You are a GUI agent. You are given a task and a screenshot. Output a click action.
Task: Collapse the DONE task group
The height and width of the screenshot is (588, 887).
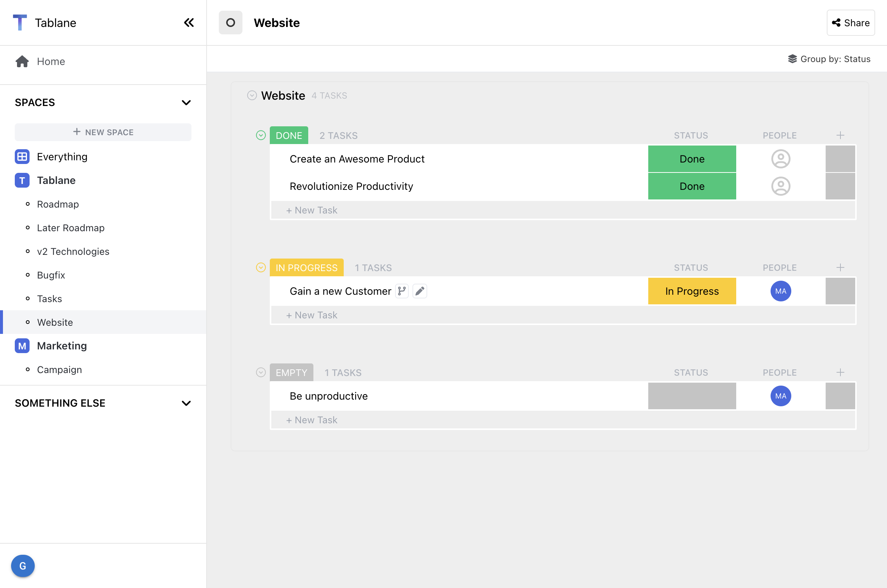pyautogui.click(x=261, y=135)
